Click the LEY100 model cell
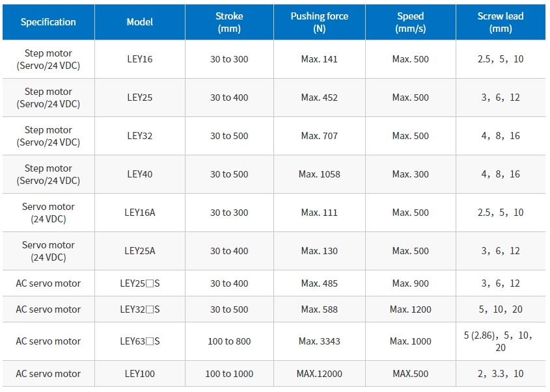Image resolution: width=550 pixels, height=392 pixels. click(x=140, y=374)
